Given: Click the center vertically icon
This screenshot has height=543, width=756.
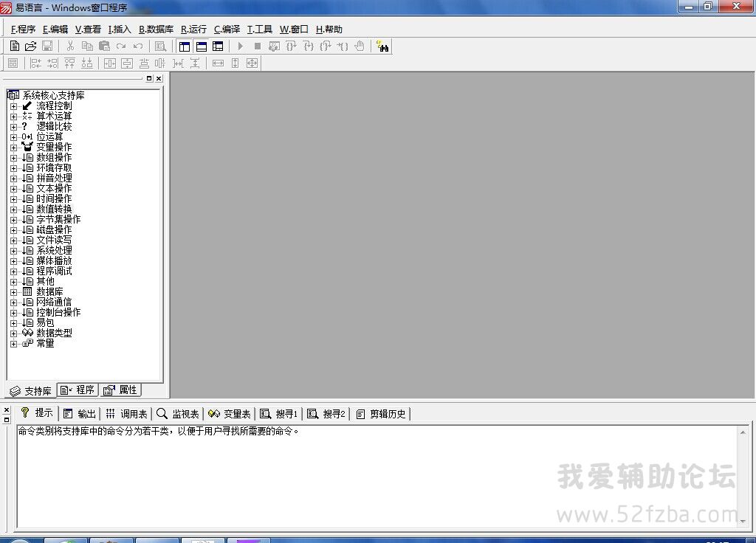Looking at the screenshot, I should pos(127,63).
